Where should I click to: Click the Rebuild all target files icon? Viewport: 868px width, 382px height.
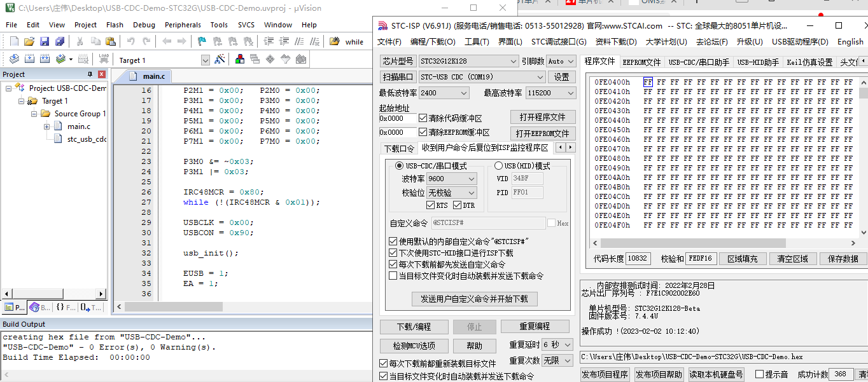(x=45, y=60)
